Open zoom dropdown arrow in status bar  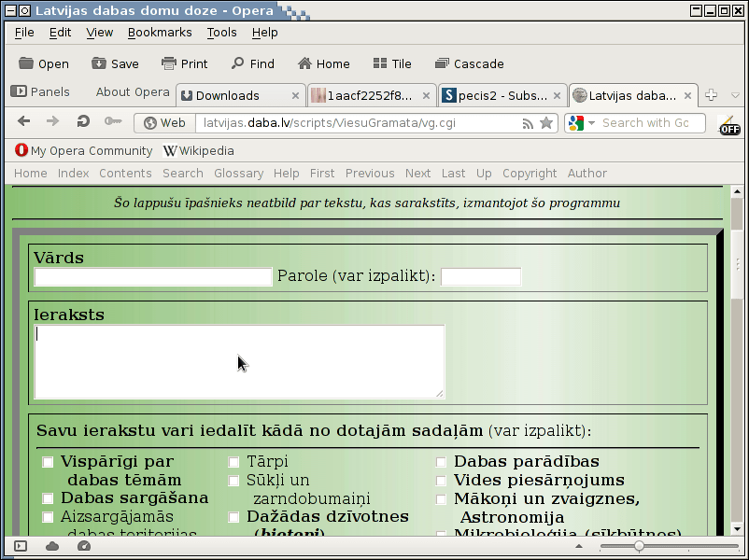click(x=579, y=546)
